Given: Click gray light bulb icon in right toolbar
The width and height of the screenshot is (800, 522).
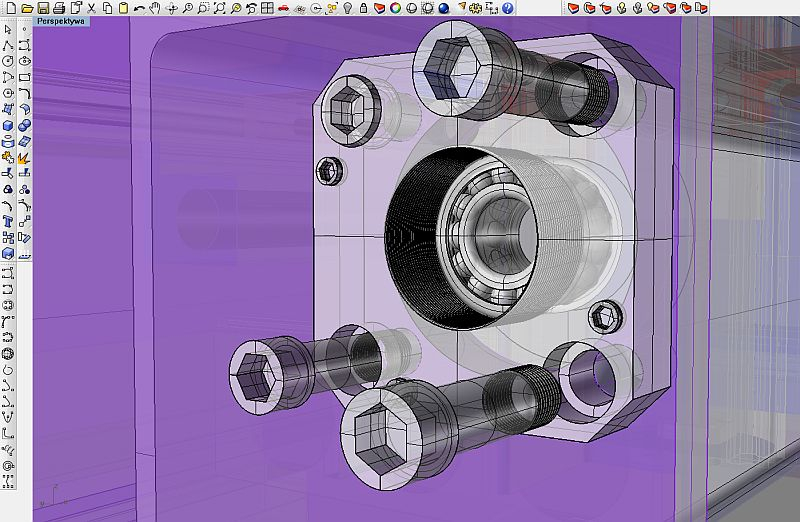Looking at the screenshot, I should pos(637,8).
